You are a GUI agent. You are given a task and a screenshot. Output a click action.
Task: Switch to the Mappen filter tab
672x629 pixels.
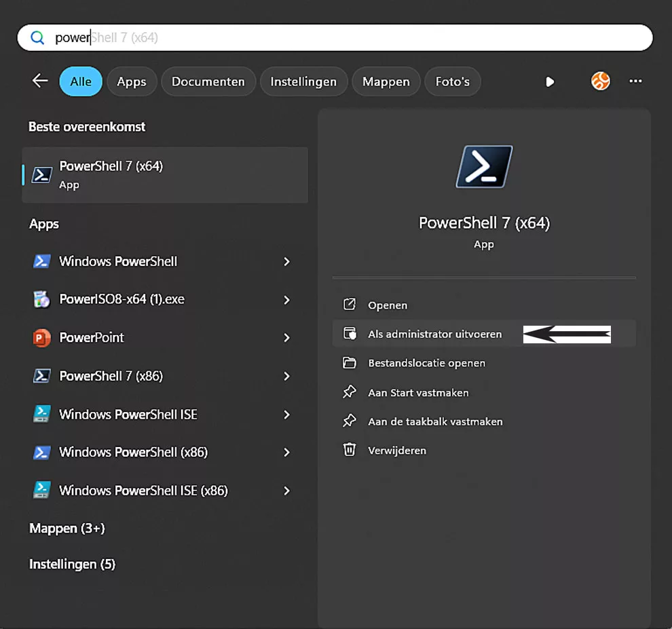pos(386,81)
